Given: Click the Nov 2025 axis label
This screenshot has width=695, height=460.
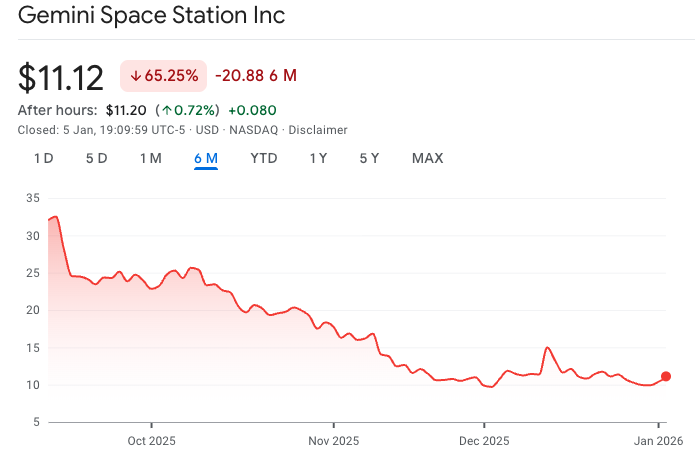Looking at the screenshot, I should coord(333,440).
